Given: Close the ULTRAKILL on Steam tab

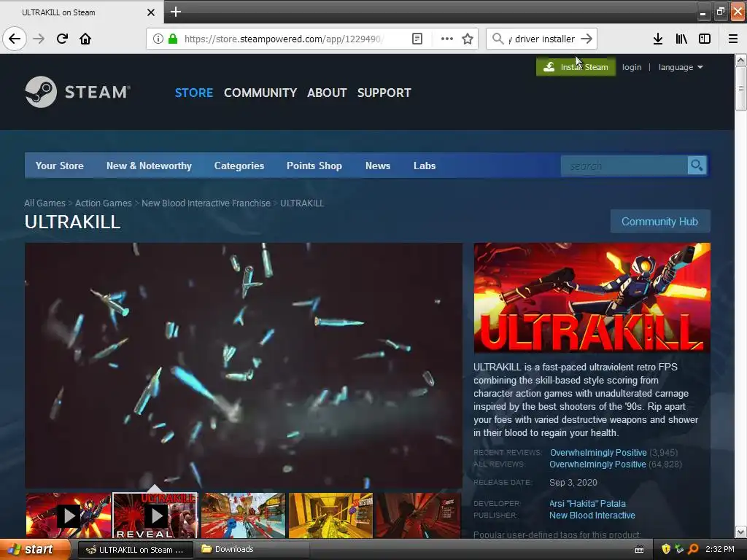Looking at the screenshot, I should point(150,12).
